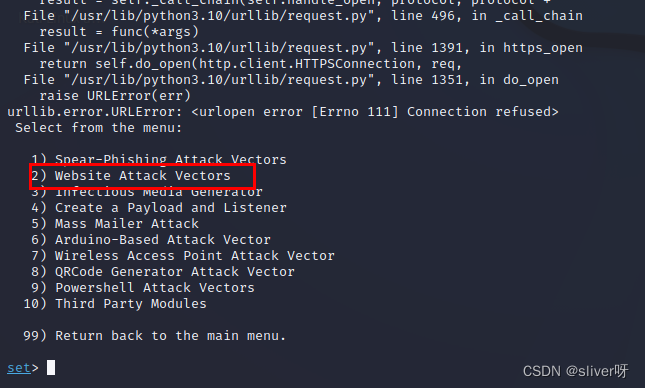This screenshot has width=645, height=388.
Task: Select Create a Payload and Listener
Action: 159,208
